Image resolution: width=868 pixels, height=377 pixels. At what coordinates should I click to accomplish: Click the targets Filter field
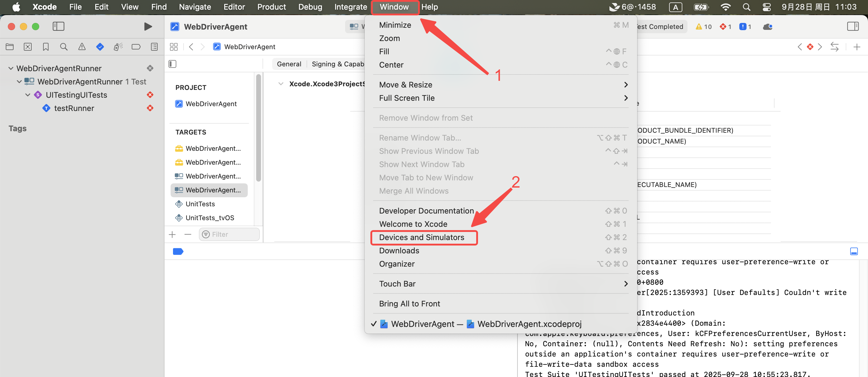coord(232,234)
